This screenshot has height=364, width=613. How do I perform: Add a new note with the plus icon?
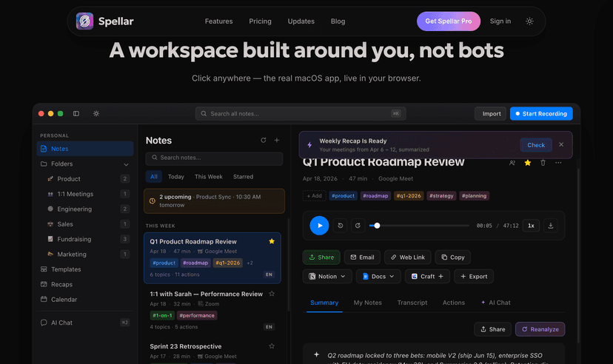pyautogui.click(x=277, y=141)
